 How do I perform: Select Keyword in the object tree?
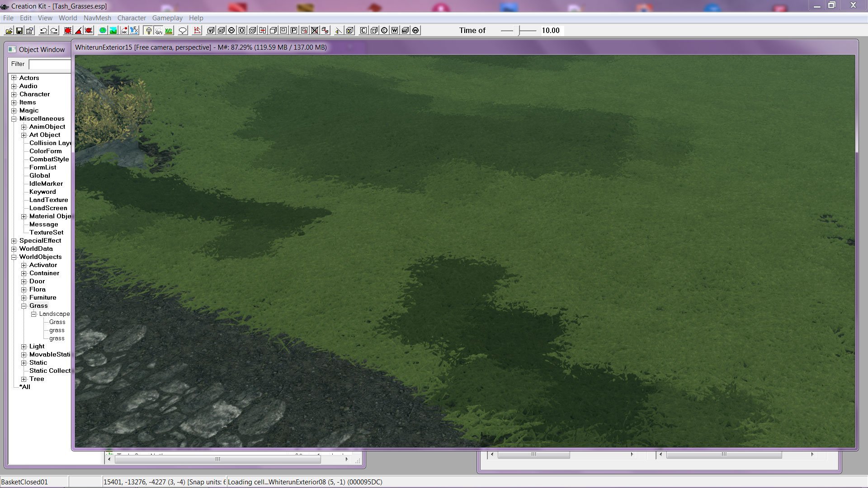(x=42, y=192)
